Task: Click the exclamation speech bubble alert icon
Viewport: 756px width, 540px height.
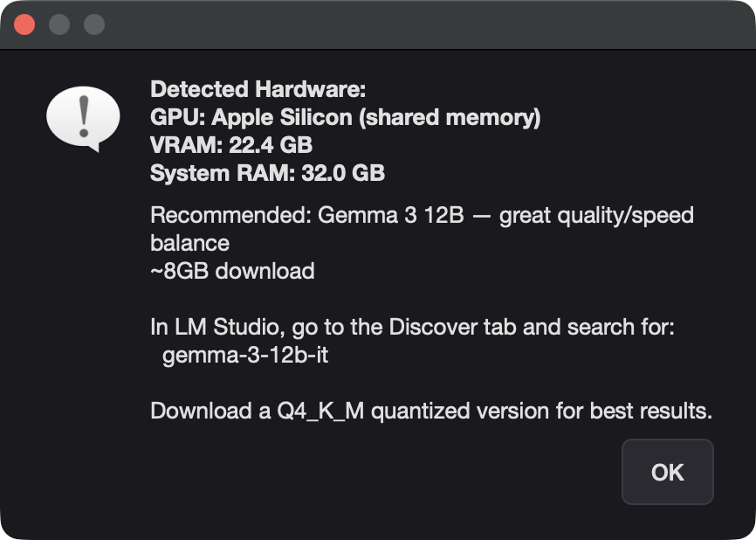Action: pyautogui.click(x=83, y=119)
